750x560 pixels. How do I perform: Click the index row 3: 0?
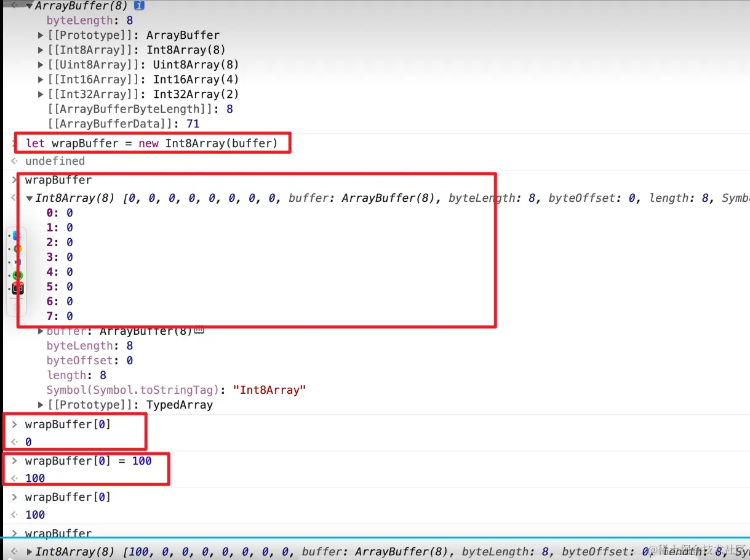point(60,257)
